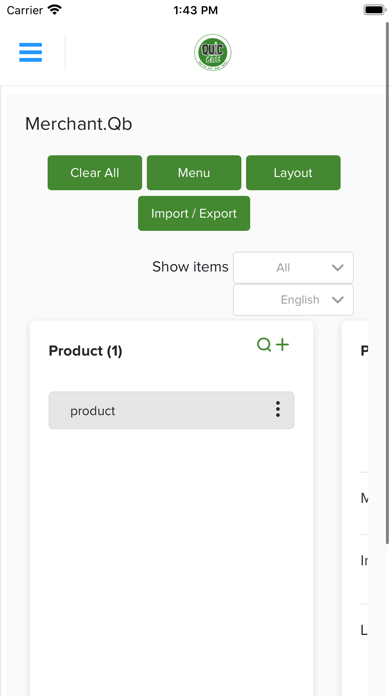Click the vertical page scrollbar
The width and height of the screenshot is (392, 696).
tap(388, 282)
